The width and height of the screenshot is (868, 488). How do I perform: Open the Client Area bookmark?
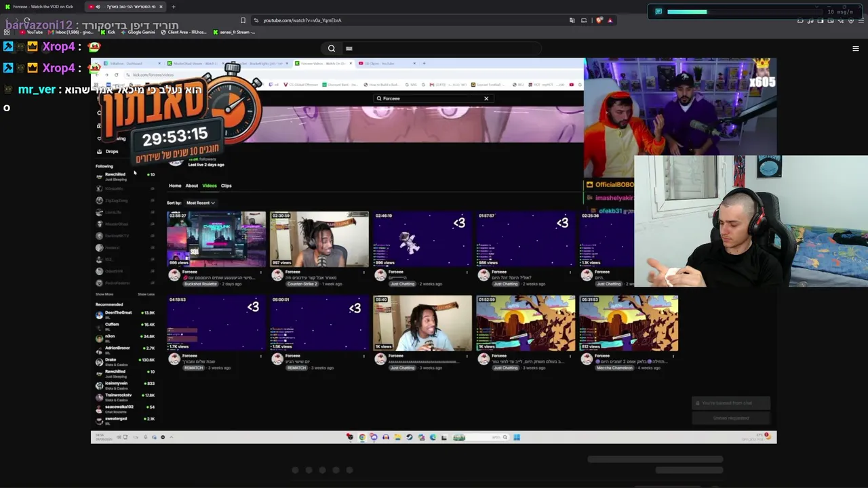(184, 32)
